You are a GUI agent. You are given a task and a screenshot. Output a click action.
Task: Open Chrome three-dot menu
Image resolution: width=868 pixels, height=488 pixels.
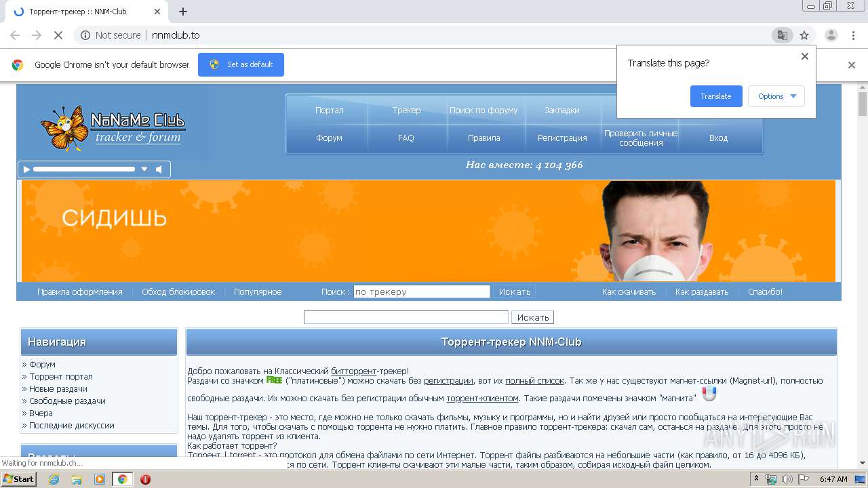click(853, 35)
